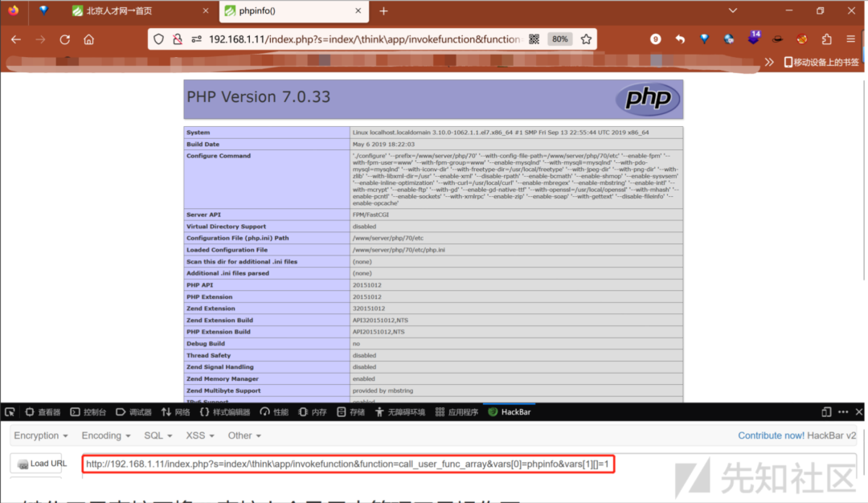Open the Firefox application menu
Screen dimensions: 868x503
851,39
